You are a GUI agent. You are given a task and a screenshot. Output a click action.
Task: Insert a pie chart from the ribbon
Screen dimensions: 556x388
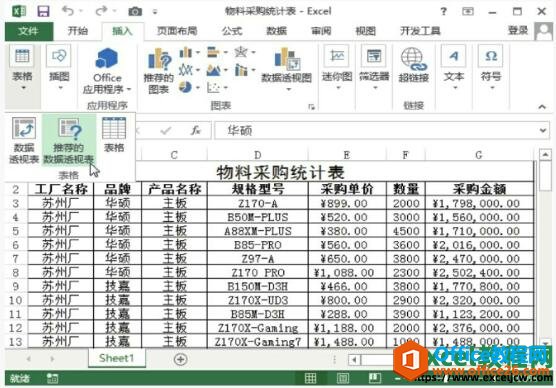point(189,87)
